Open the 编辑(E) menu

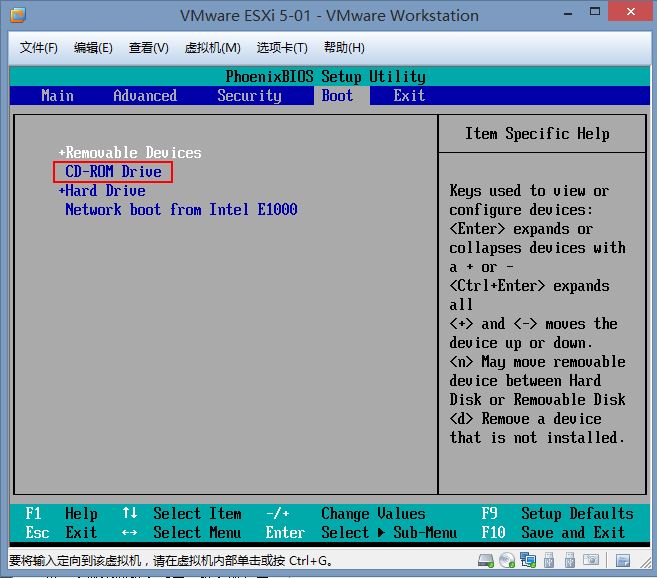(93, 48)
